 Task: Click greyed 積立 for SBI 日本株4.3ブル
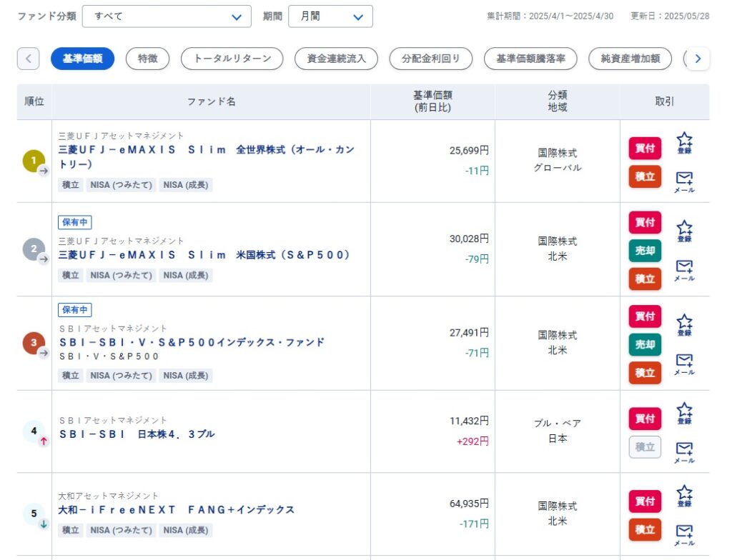tap(646, 447)
